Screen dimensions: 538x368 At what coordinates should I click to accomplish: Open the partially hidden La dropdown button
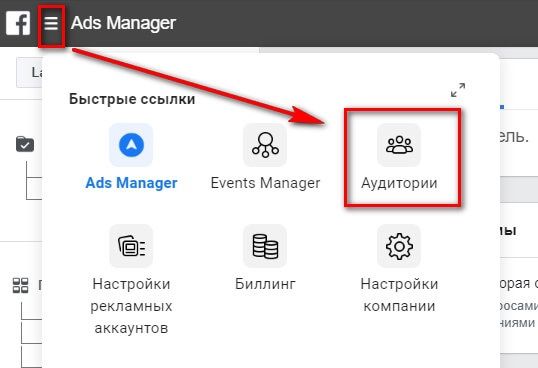[29, 72]
